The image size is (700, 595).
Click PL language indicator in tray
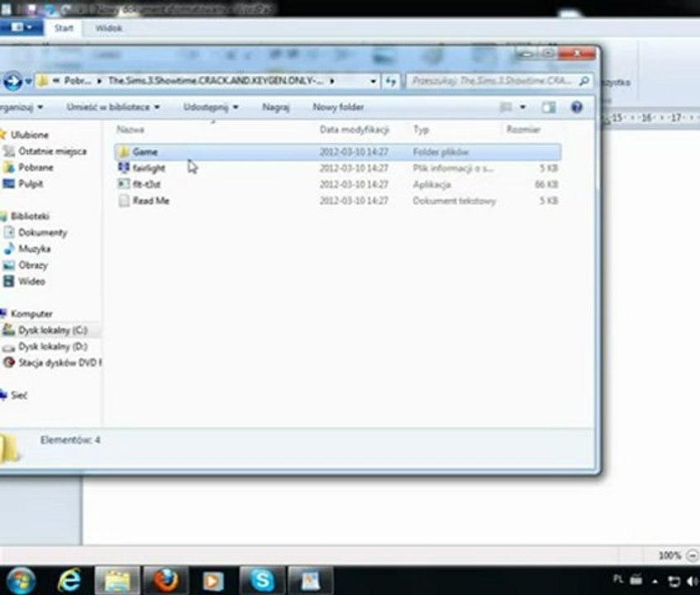coord(618,579)
